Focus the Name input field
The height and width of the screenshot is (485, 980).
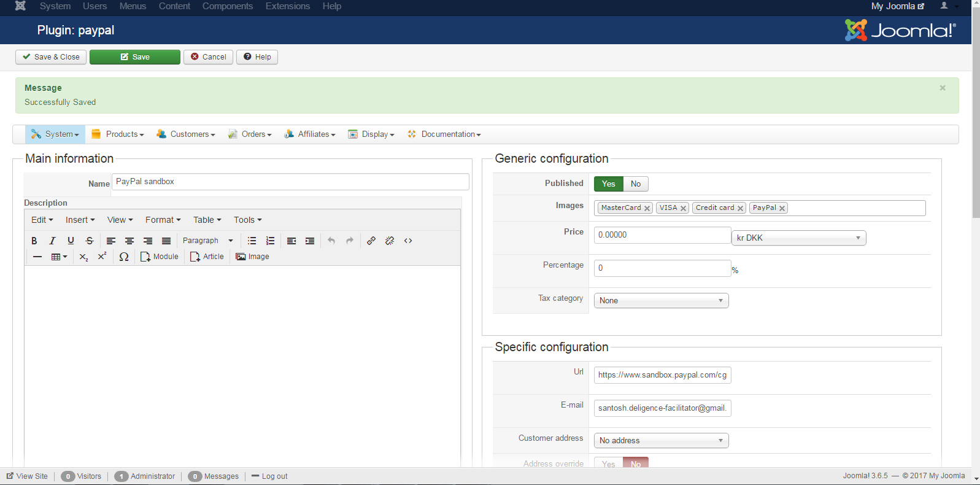[x=290, y=182]
